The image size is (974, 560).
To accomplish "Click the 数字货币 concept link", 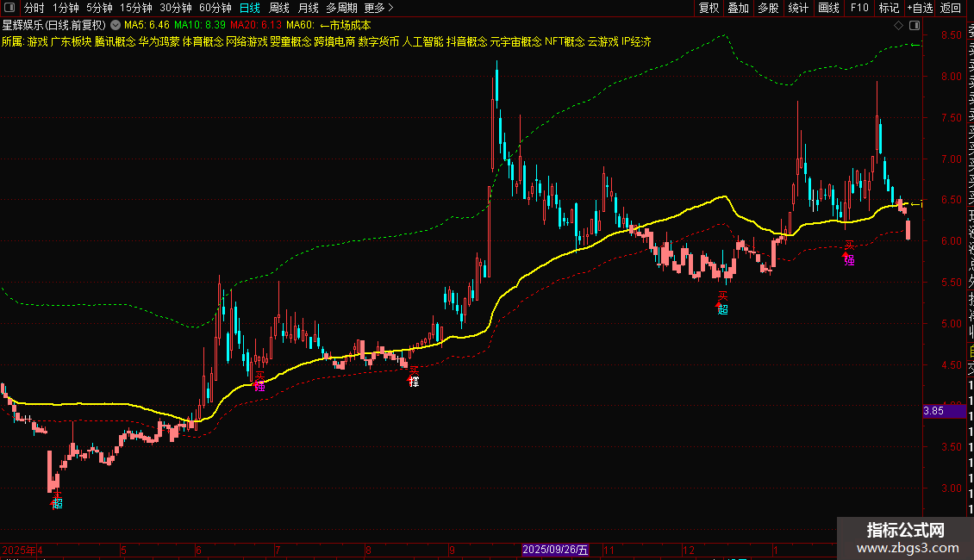I will 379,41.
